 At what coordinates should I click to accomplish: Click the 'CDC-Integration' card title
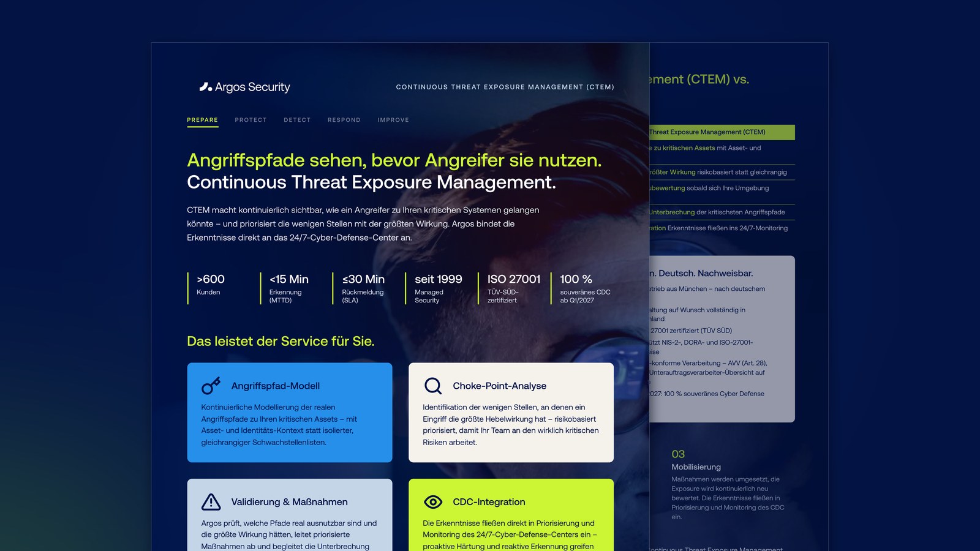coord(489,502)
